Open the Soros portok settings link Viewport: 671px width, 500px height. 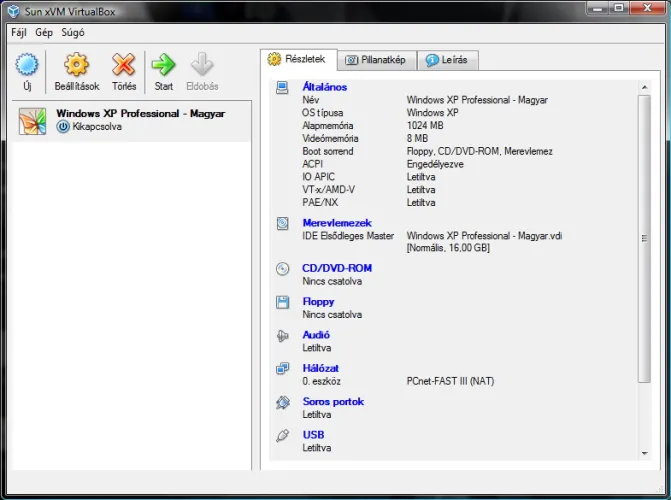(333, 402)
